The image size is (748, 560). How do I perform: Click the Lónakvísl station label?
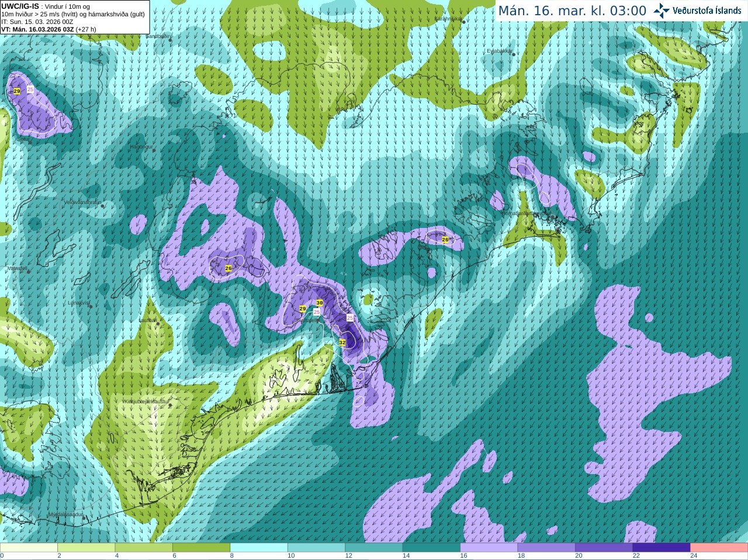pos(78,303)
